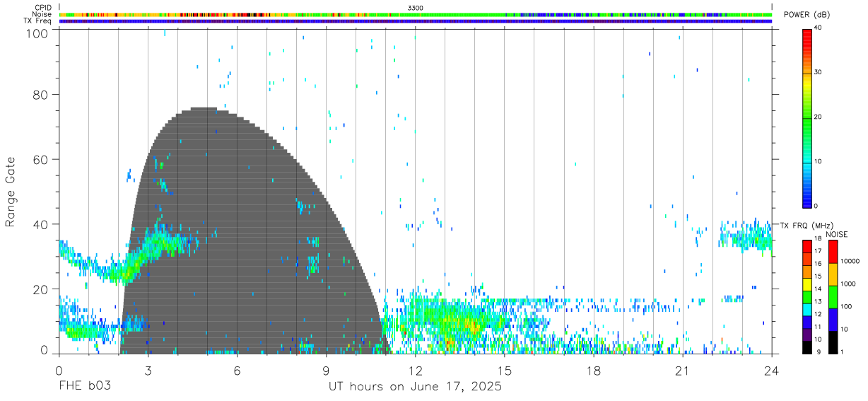Click the 3300 CPID value
This screenshot has width=868, height=401.
coord(416,7)
